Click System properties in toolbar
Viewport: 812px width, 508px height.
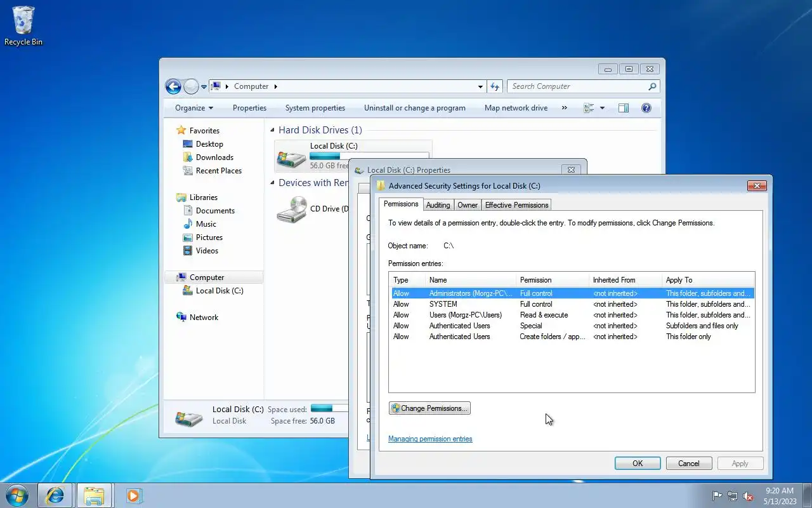[x=315, y=108]
